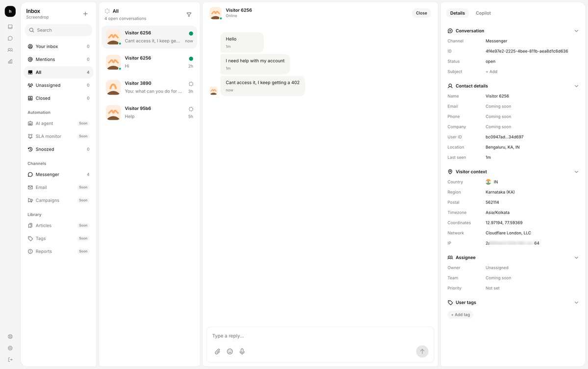Close the conversation with Close button
Image resolution: width=588 pixels, height=369 pixels.
421,13
